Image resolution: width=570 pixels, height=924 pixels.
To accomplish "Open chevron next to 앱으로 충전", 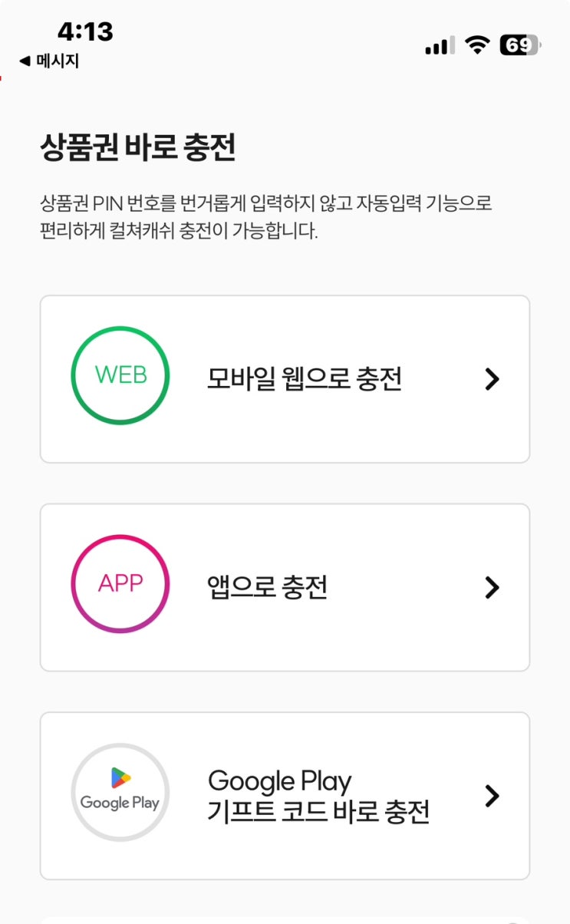I will coord(493,588).
